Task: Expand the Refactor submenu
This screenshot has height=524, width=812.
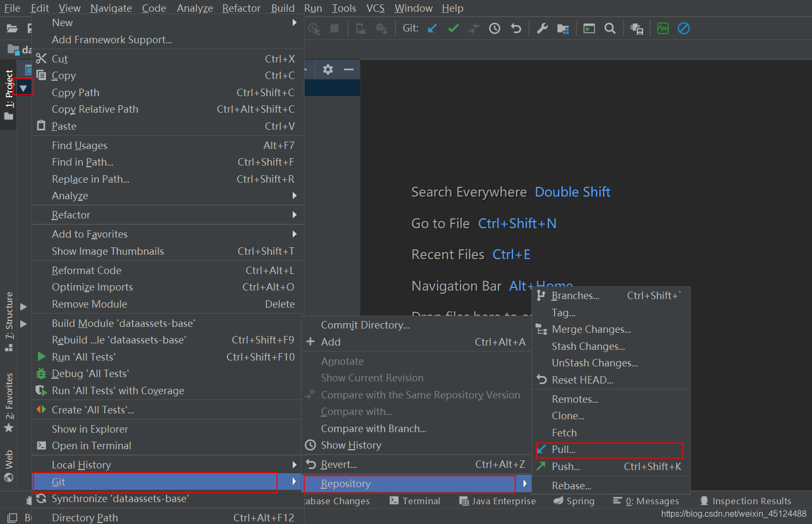Action: (x=168, y=215)
